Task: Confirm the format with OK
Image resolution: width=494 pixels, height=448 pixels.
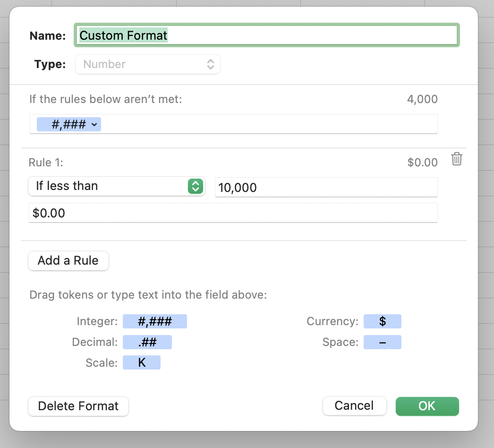Action: 427,406
